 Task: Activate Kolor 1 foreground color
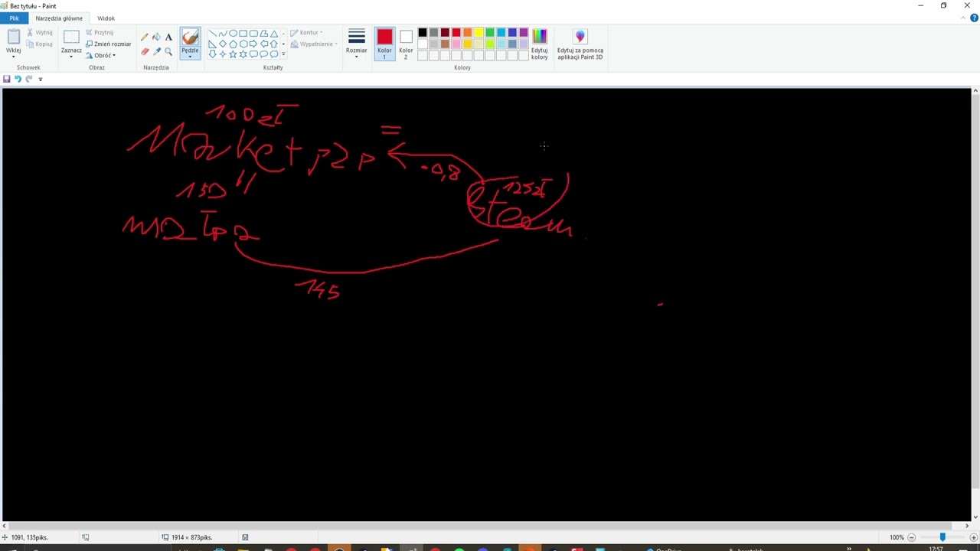click(x=384, y=44)
